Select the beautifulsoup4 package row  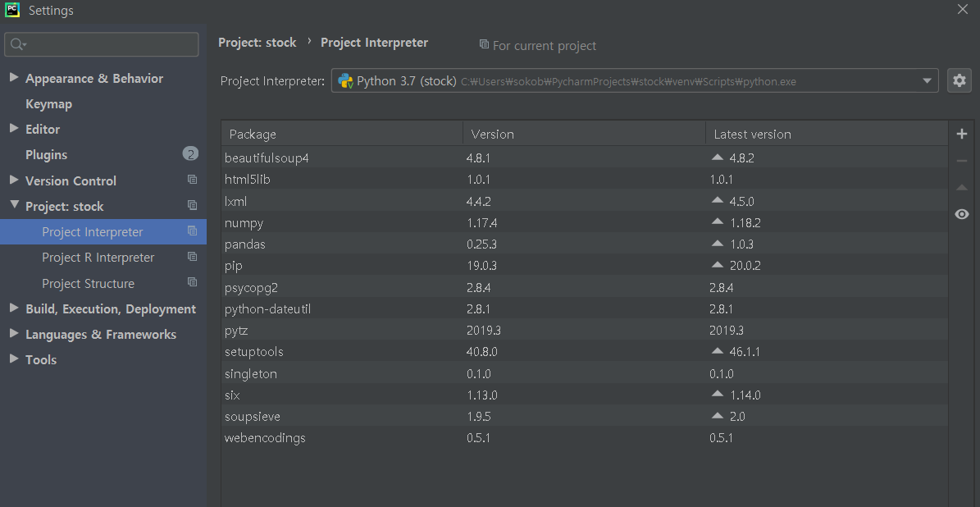coord(585,158)
